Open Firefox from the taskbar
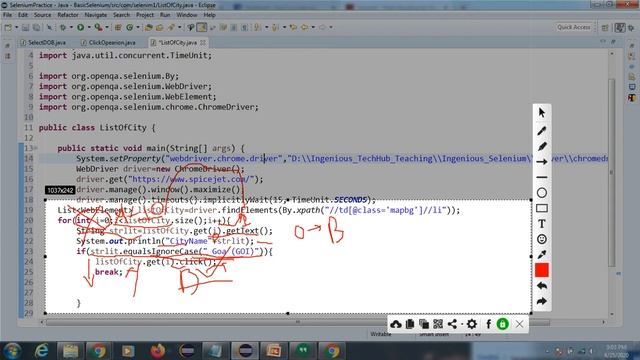Image resolution: width=640 pixels, height=360 pixels. tap(158, 351)
